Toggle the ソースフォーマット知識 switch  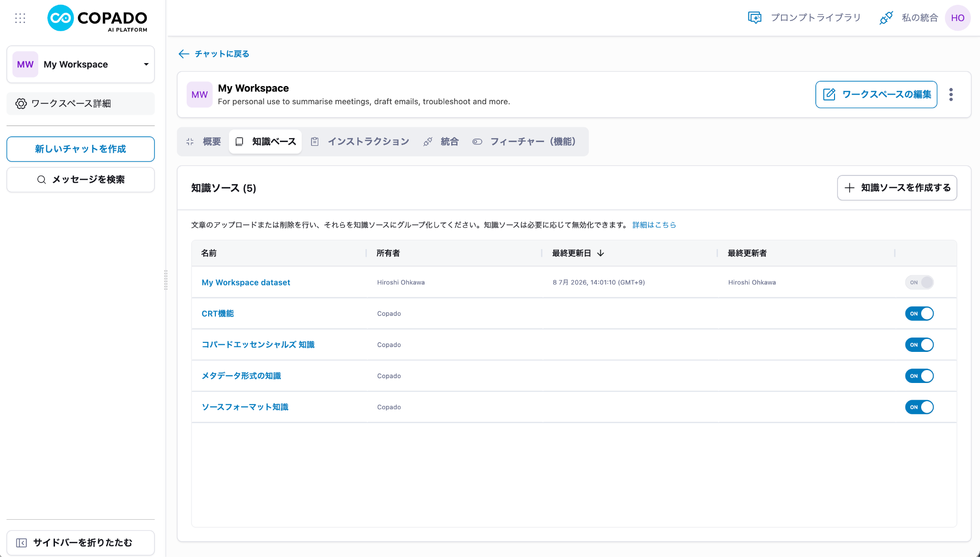coord(919,407)
